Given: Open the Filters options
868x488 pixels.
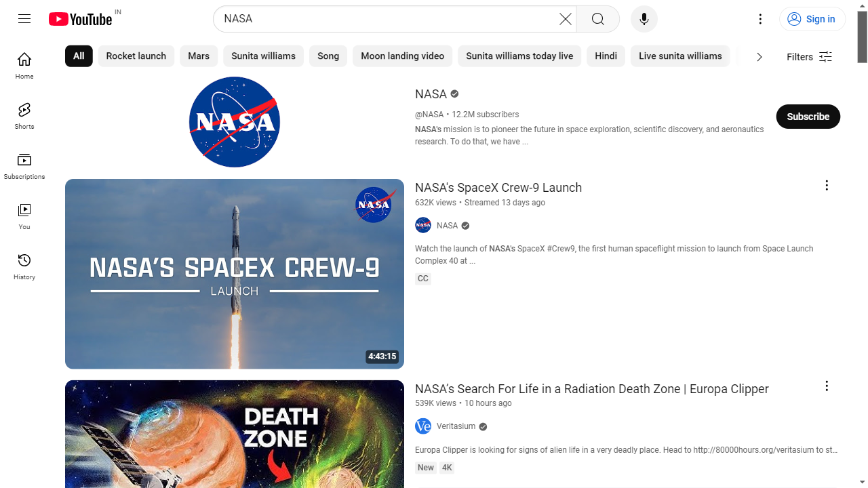Looking at the screenshot, I should [x=809, y=57].
